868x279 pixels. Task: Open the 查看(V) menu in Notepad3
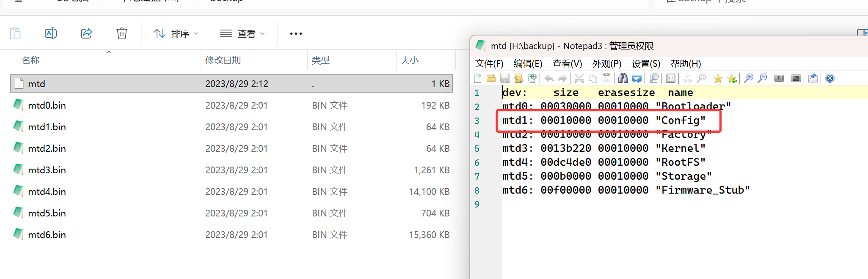[x=567, y=63]
